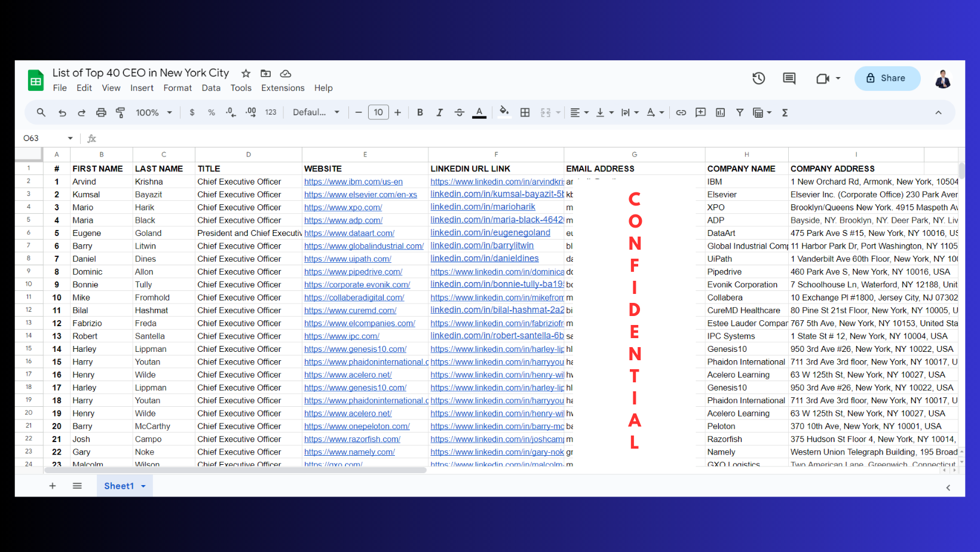
Task: Create a filter
Action: pyautogui.click(x=740, y=112)
